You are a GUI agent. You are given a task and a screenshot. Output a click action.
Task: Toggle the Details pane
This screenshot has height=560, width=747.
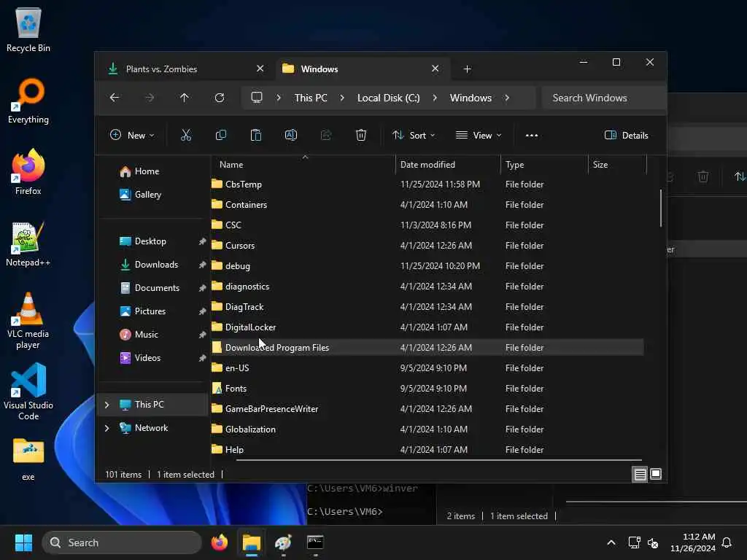(626, 135)
